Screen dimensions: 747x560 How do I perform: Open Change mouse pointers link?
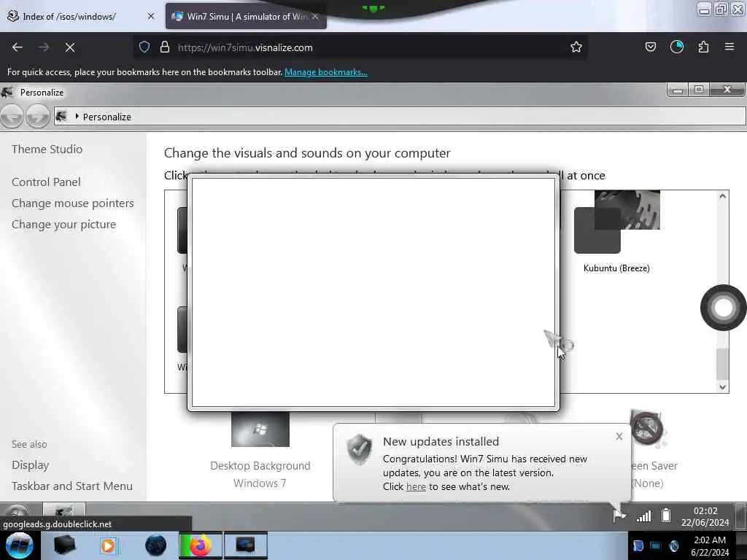tap(73, 203)
